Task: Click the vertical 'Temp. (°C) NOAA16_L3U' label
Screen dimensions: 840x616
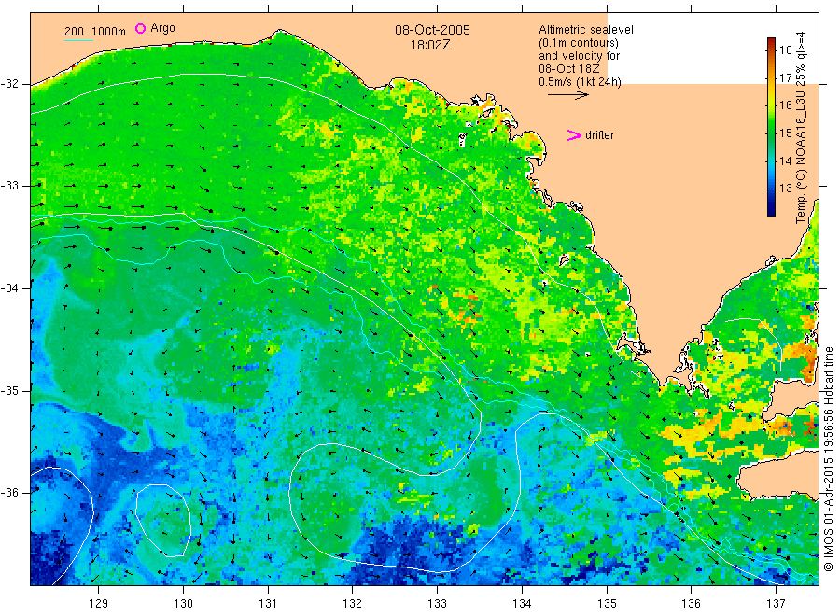Action: point(801,128)
